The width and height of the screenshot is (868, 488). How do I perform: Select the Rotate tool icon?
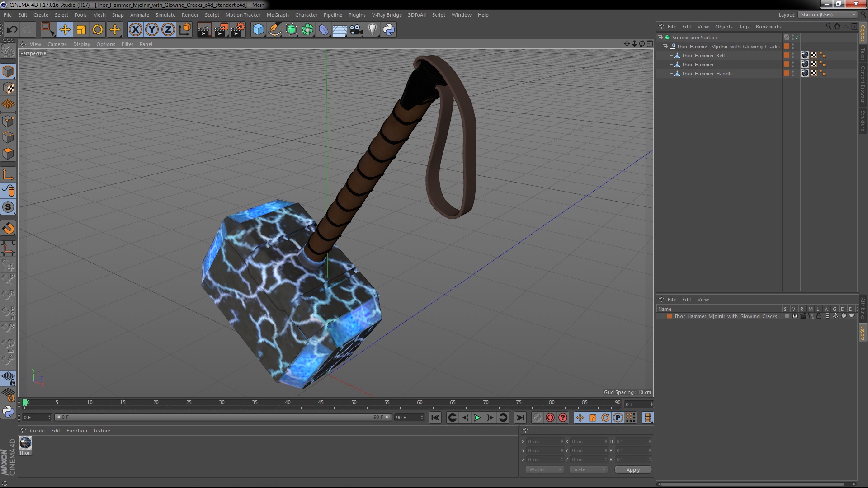point(98,30)
